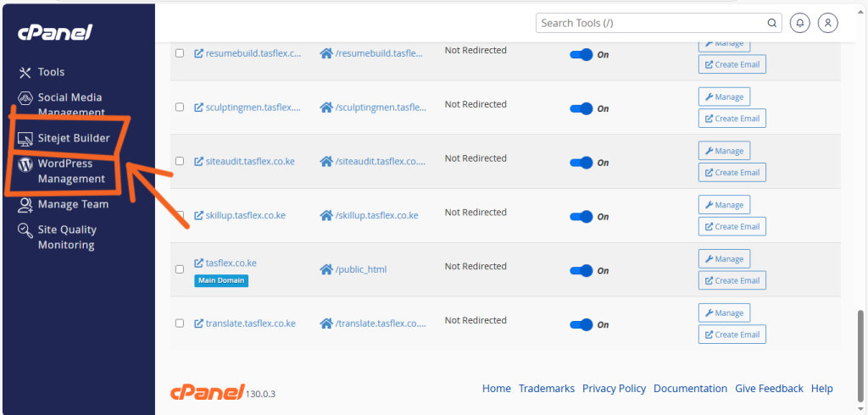The height and width of the screenshot is (415, 868).
Task: Open /sculptingmen.tasfle document root folder
Action: (373, 108)
